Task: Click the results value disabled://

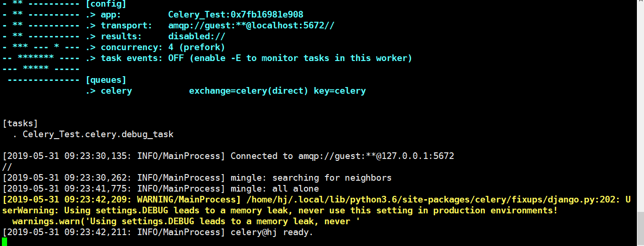Action: point(197,36)
